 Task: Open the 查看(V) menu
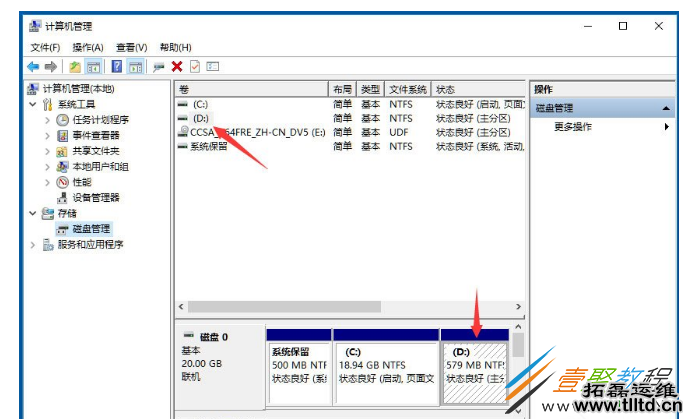pyautogui.click(x=131, y=47)
